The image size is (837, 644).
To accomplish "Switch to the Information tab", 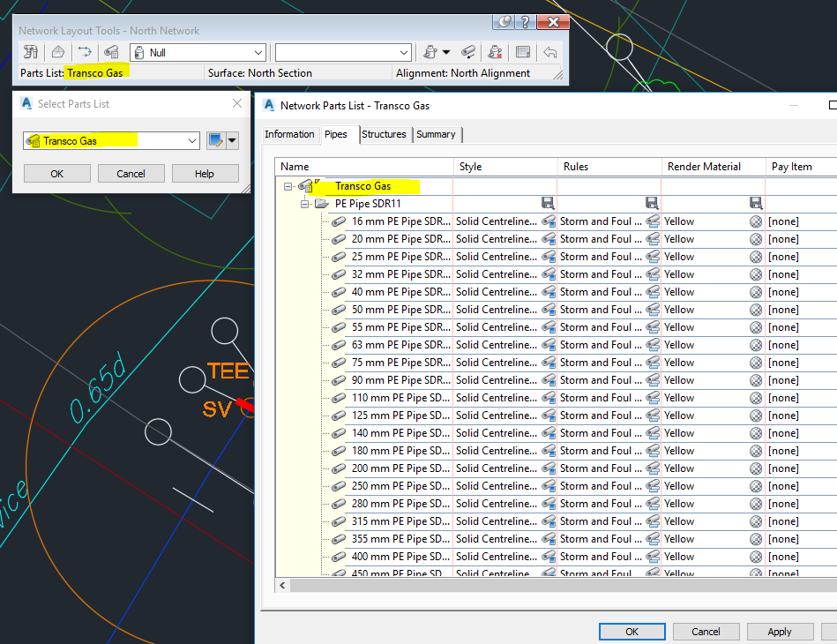I will tap(289, 134).
